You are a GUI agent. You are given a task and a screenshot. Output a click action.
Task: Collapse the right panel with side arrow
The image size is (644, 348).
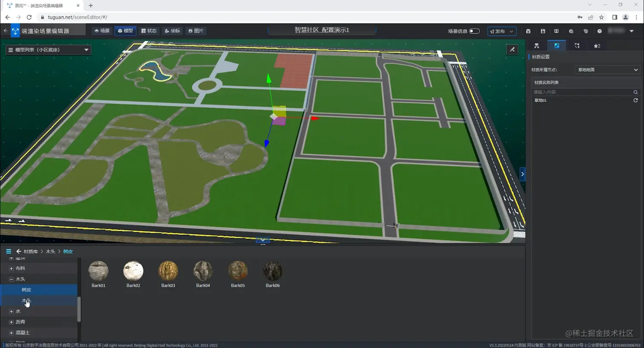(523, 174)
